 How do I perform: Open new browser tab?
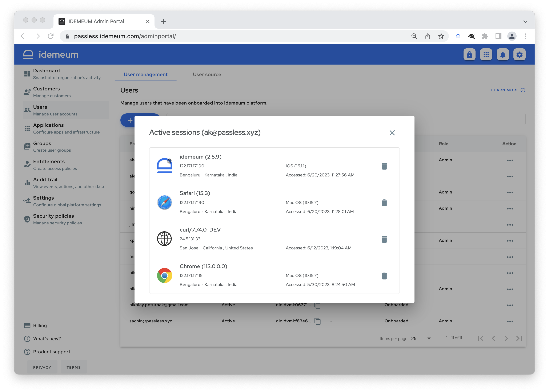(x=164, y=21)
